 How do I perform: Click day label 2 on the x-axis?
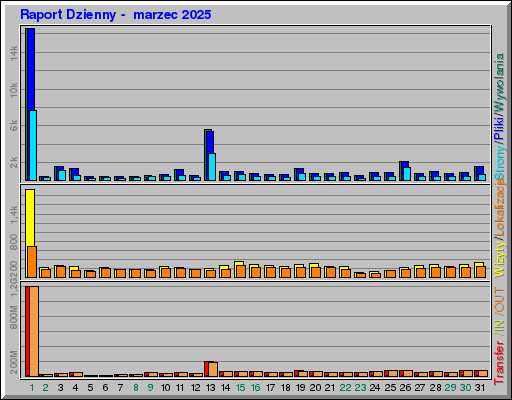[45, 388]
